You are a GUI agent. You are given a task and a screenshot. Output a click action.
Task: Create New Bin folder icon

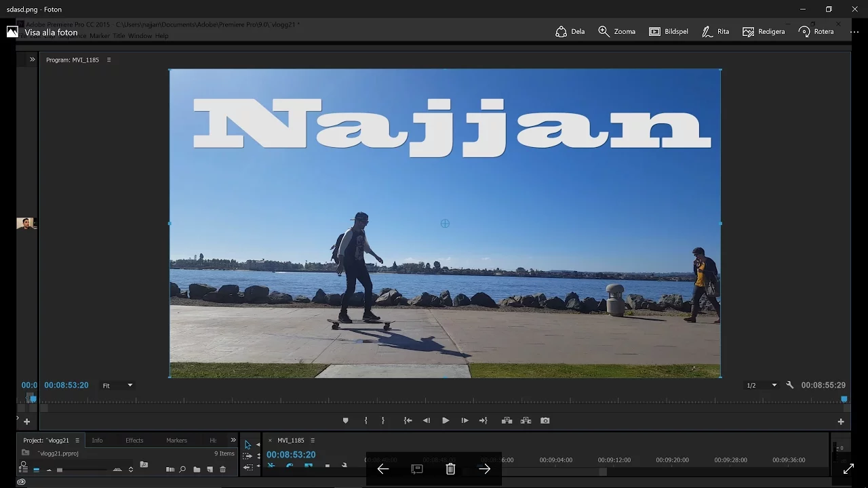point(197,469)
